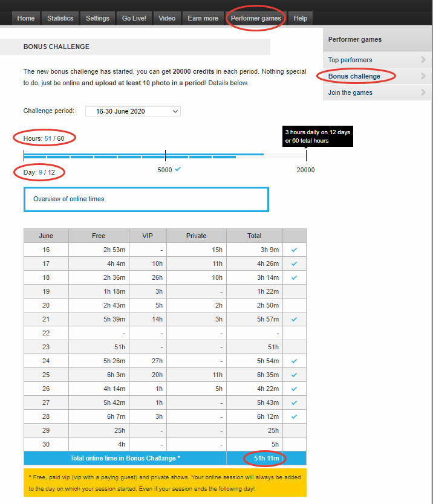Viewport: 433px width, 504px height.
Task: Click the checkmark in the June 21 row
Action: 294,319
